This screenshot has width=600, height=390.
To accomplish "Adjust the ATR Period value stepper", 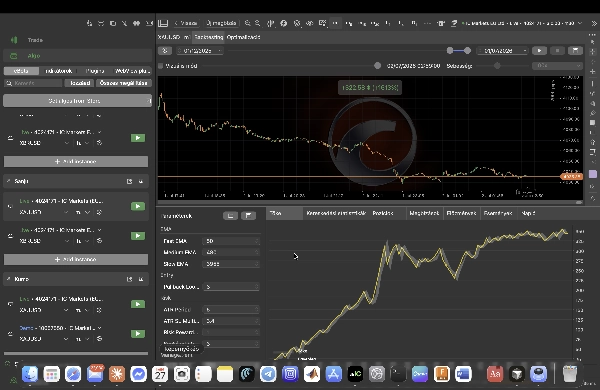I will (x=257, y=309).
